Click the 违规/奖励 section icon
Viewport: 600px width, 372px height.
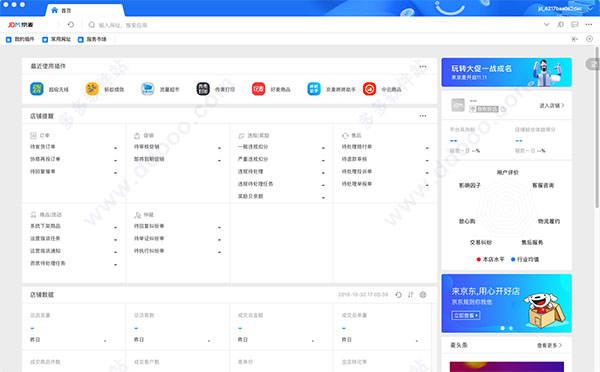241,135
